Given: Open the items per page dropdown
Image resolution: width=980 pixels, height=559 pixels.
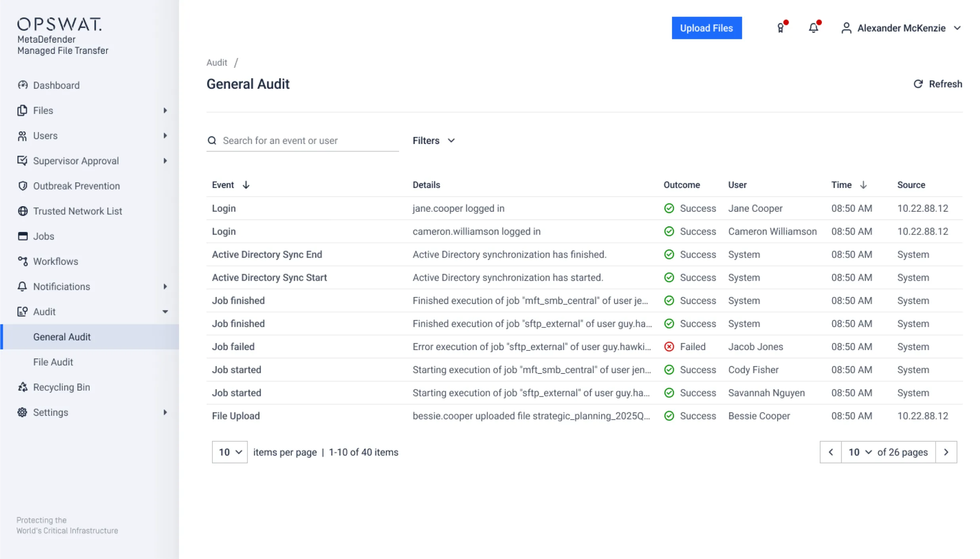Looking at the screenshot, I should [x=229, y=452].
